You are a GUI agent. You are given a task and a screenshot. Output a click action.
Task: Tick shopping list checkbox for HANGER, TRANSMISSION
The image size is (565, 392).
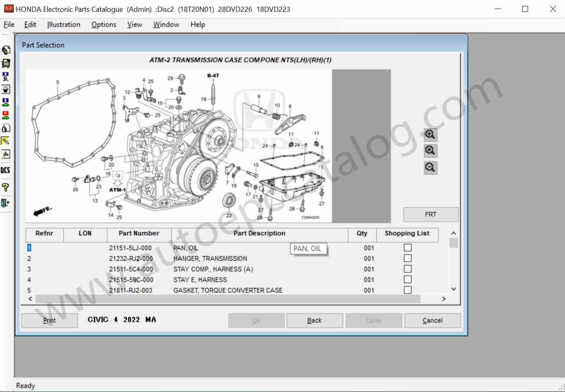click(x=408, y=258)
